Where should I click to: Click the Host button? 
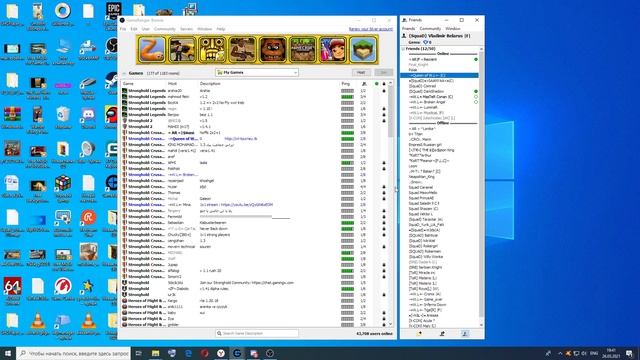click(x=361, y=72)
